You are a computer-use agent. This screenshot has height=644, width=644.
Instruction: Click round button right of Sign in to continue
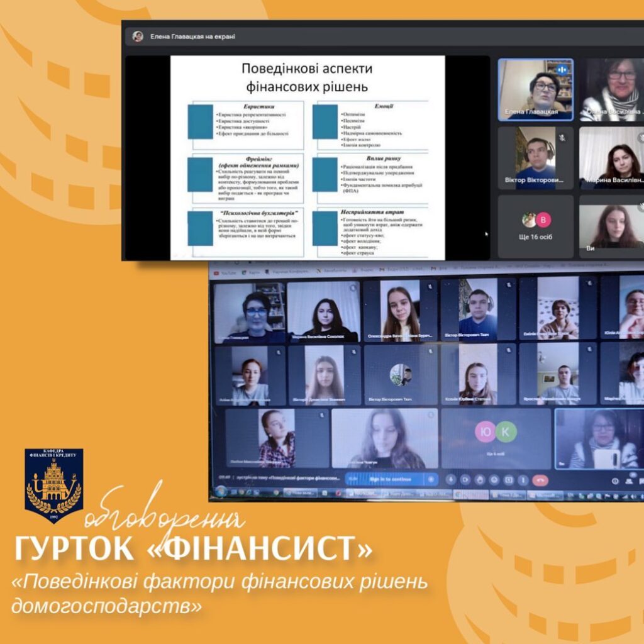[x=431, y=479]
